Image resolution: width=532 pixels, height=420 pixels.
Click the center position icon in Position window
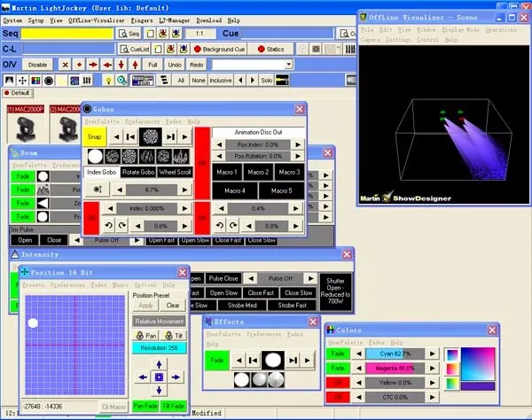[159, 377]
